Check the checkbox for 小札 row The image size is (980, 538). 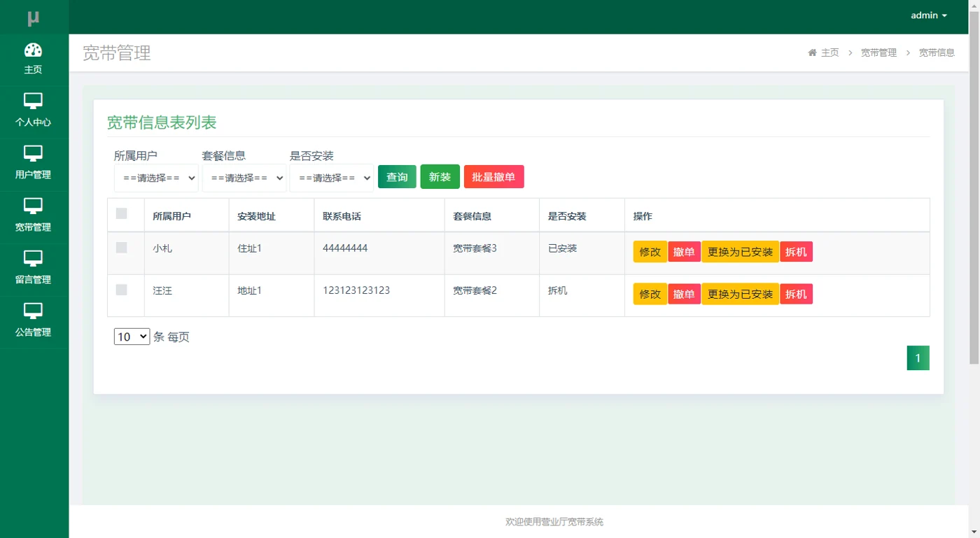click(x=122, y=248)
